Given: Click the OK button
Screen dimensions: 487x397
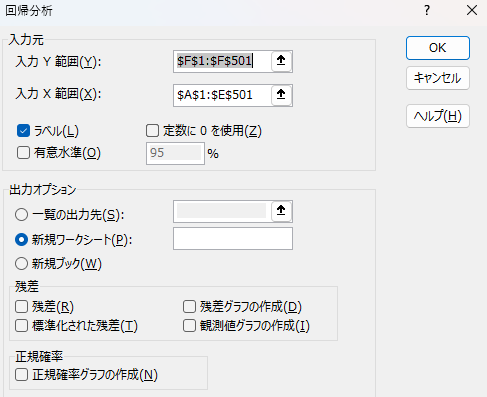Looking at the screenshot, I should (x=438, y=48).
